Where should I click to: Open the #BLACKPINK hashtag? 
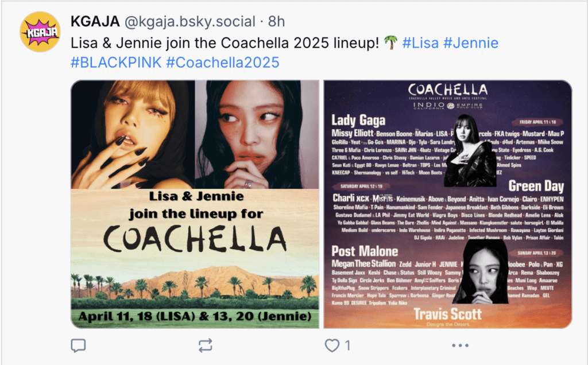(x=116, y=62)
